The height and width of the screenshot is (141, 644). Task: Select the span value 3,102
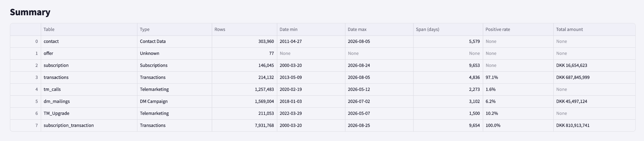[x=448, y=101]
